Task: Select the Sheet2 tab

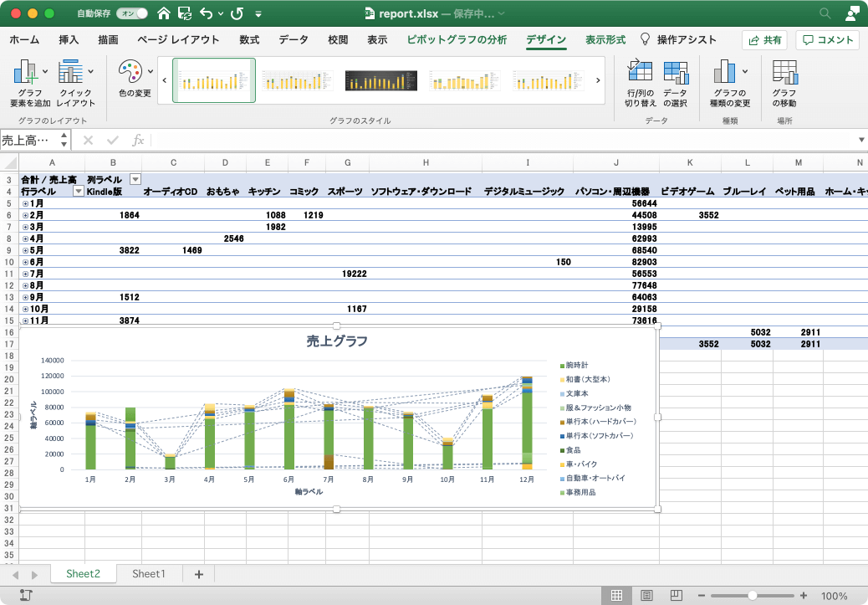Action: (83, 574)
